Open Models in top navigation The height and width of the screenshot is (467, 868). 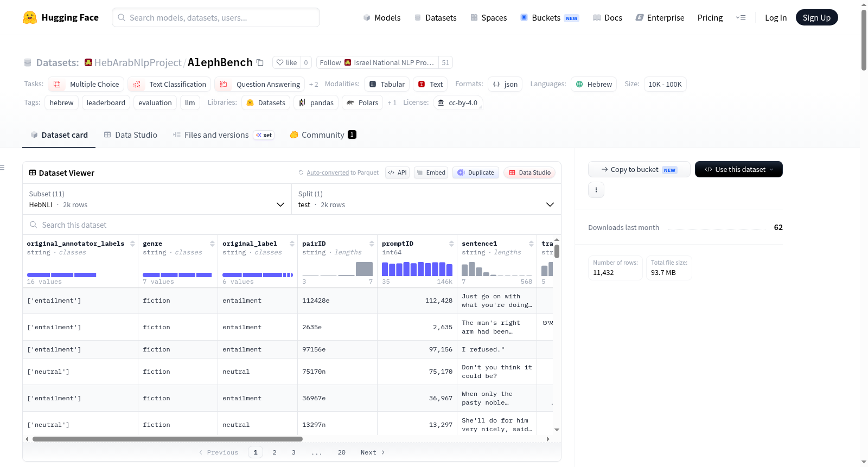tap(382, 17)
